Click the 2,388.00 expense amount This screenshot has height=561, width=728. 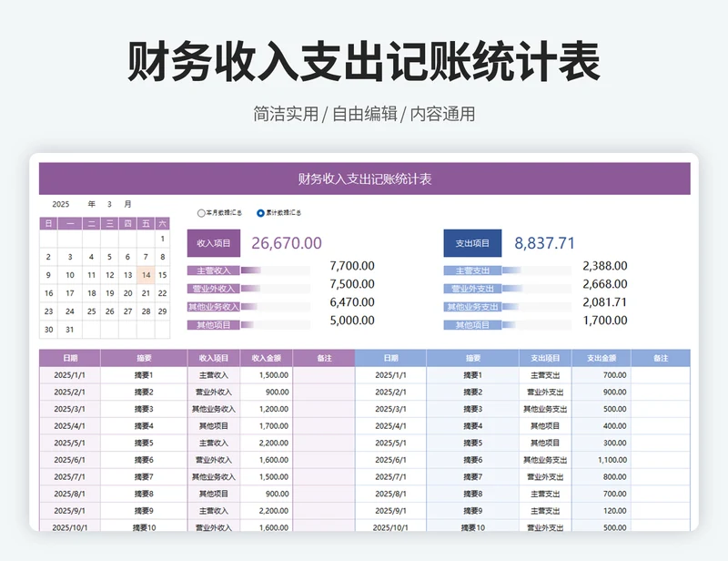605,266
